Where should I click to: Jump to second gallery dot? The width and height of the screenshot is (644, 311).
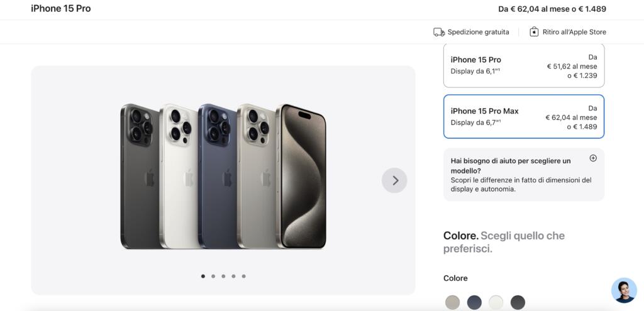click(213, 276)
